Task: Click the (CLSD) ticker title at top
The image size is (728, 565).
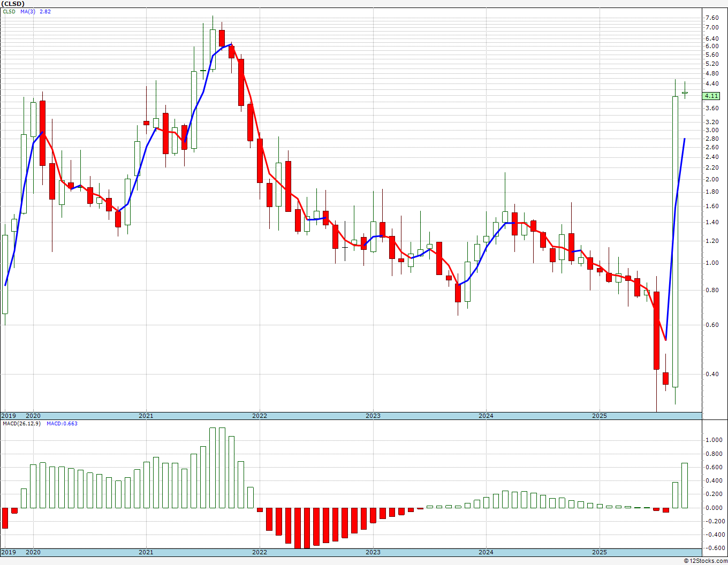Action: click(13, 4)
